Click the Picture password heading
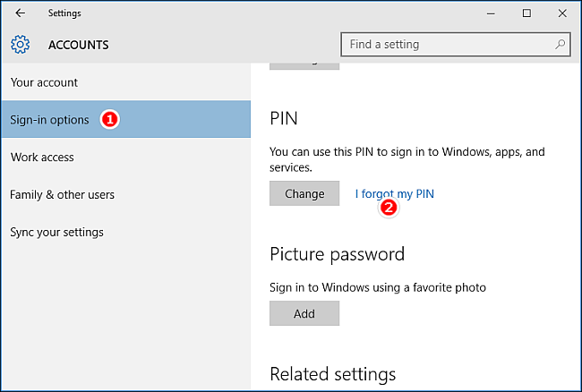Image resolution: width=582 pixels, height=392 pixels. click(337, 254)
